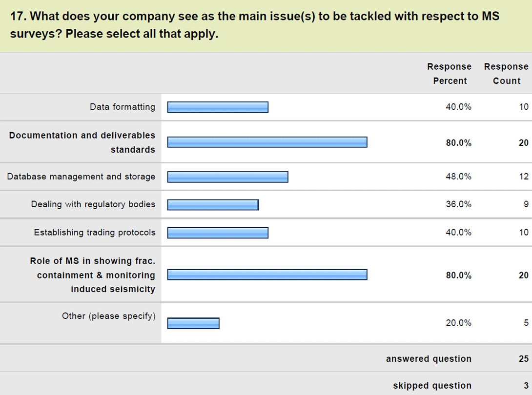
Task: Open the Other (please specify) label
Action: pyautogui.click(x=108, y=316)
